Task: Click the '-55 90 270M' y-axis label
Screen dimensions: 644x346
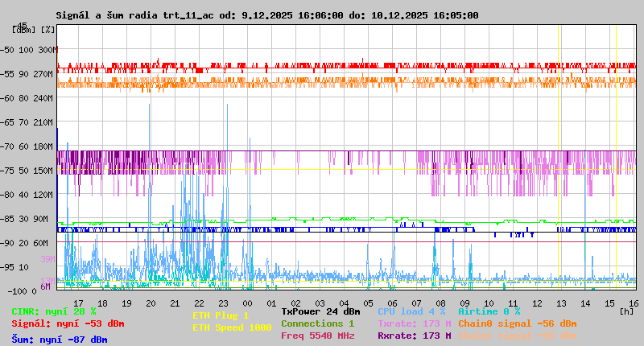Action: pyautogui.click(x=27, y=74)
